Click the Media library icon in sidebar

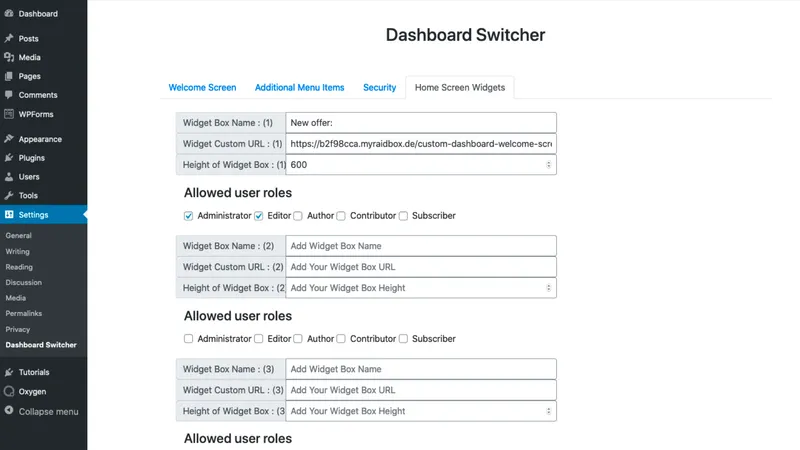[9, 57]
